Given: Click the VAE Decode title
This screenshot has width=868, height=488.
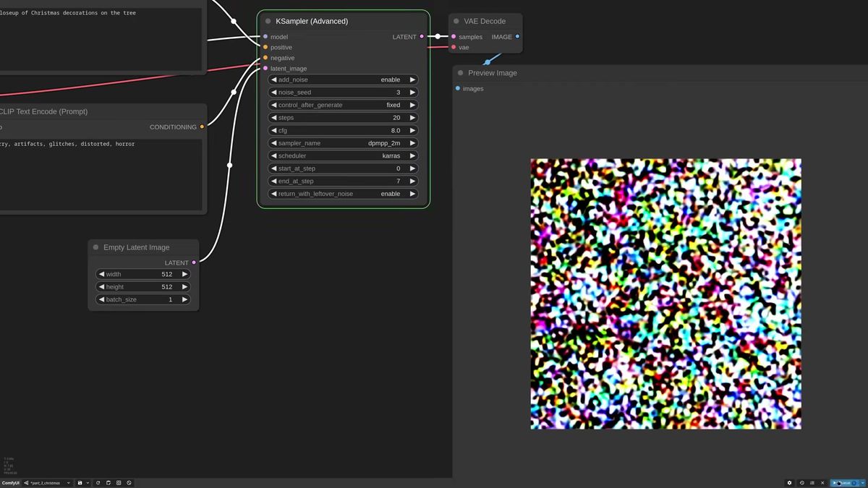Looking at the screenshot, I should [x=485, y=21].
